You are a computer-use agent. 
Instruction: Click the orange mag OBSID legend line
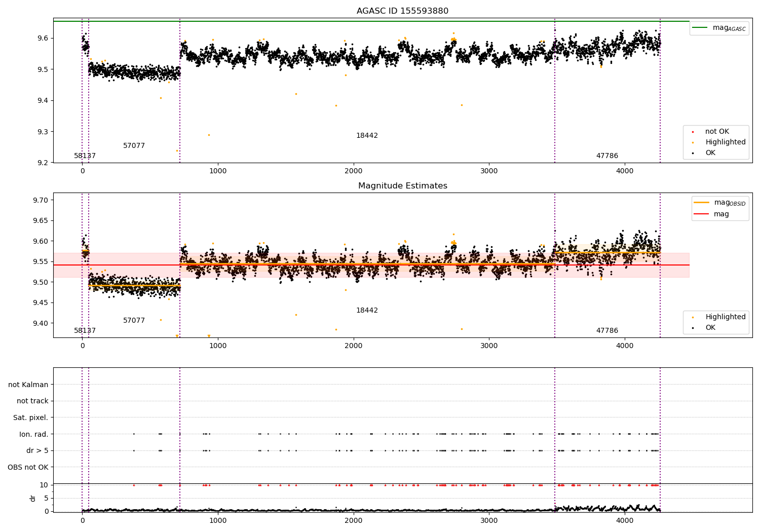(702, 202)
